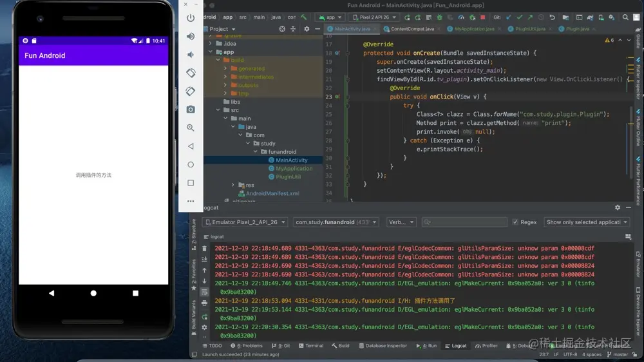Viewport: 644px width, 362px height.
Task: Switch to MyApplication.java editor tab
Action: coord(474,29)
